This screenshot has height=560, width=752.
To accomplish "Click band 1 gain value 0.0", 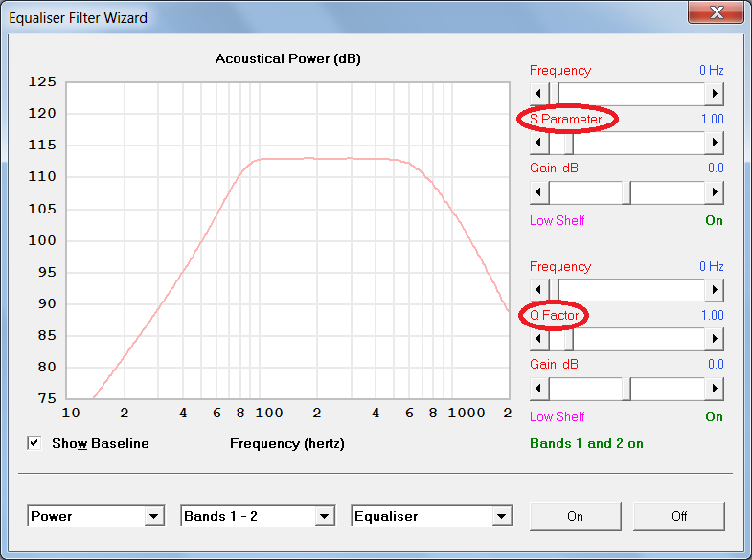I will (716, 168).
